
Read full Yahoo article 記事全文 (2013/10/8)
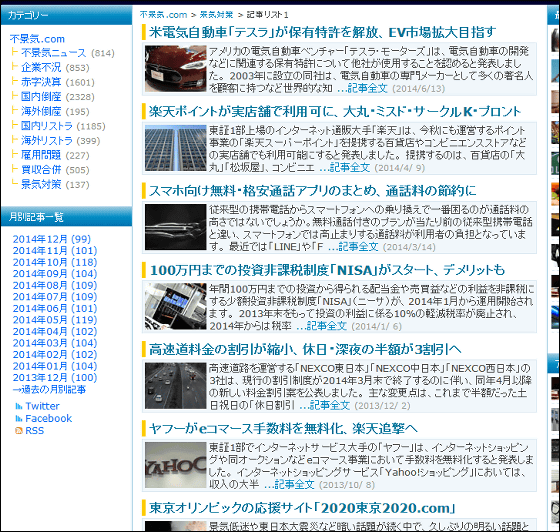point(289,485)
